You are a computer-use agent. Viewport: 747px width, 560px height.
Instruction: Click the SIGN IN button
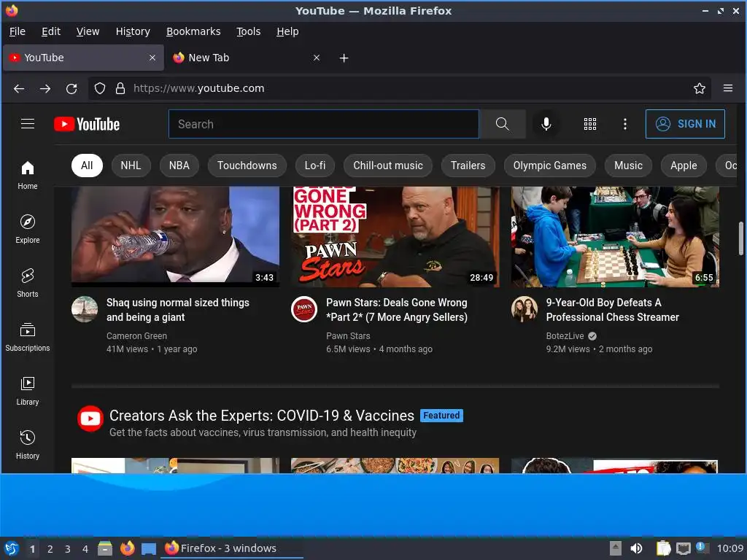point(685,124)
